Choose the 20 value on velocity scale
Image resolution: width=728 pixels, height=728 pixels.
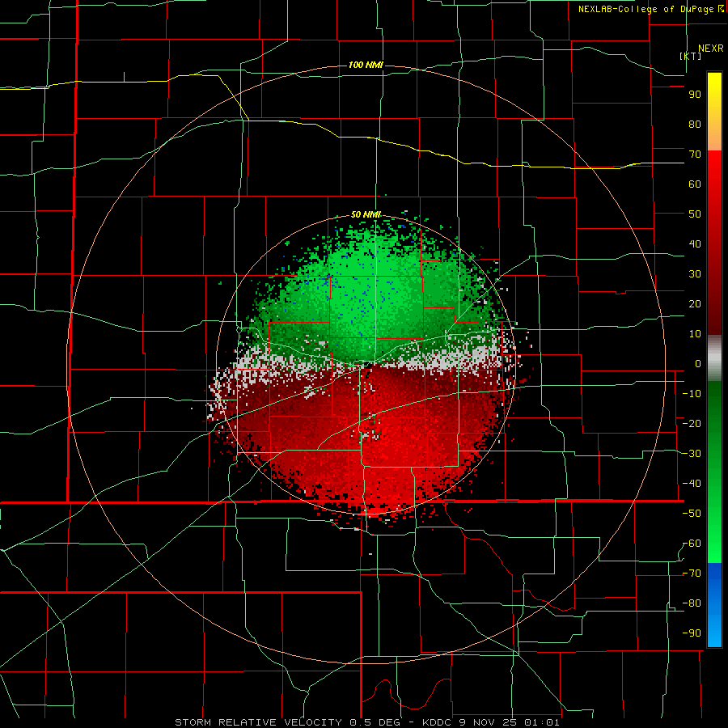695,304
